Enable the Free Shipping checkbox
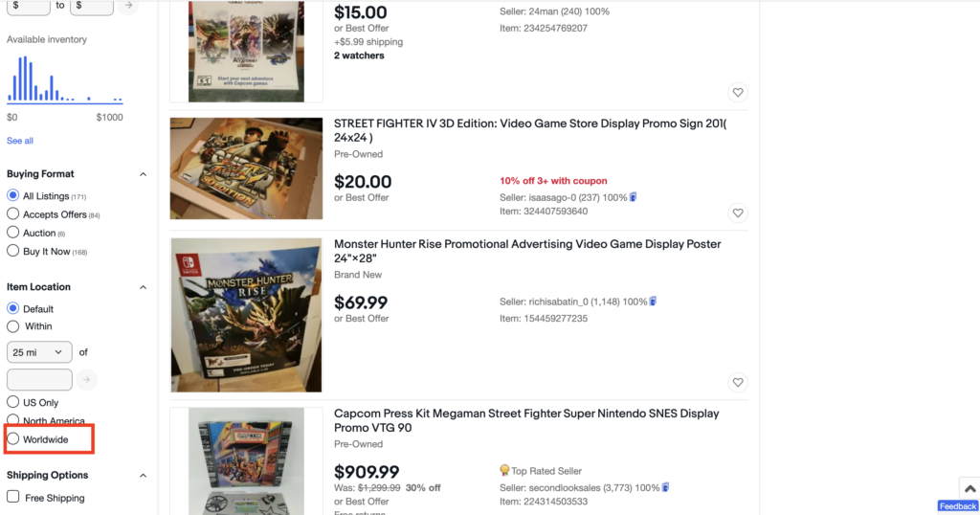The width and height of the screenshot is (980, 515). (x=13, y=497)
